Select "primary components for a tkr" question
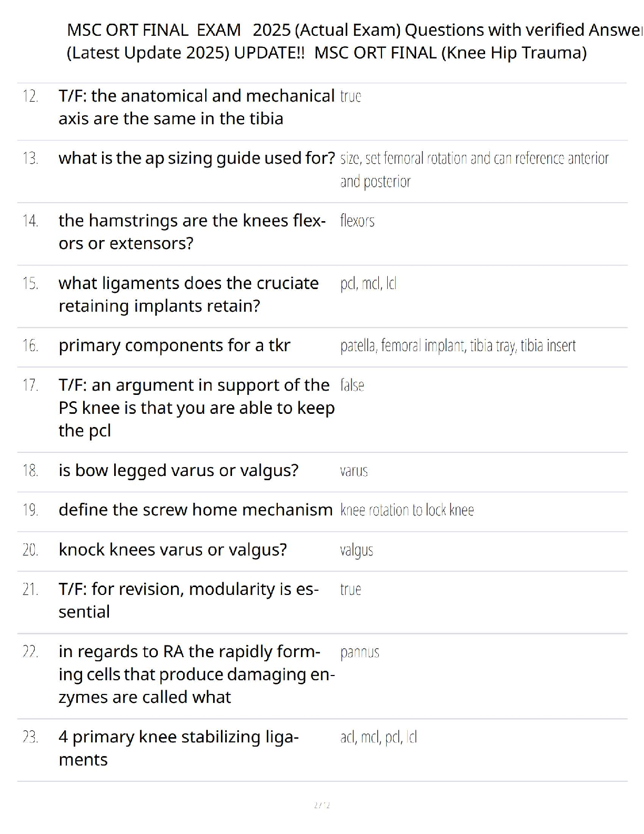Viewport: 644px width, 834px height. [174, 345]
